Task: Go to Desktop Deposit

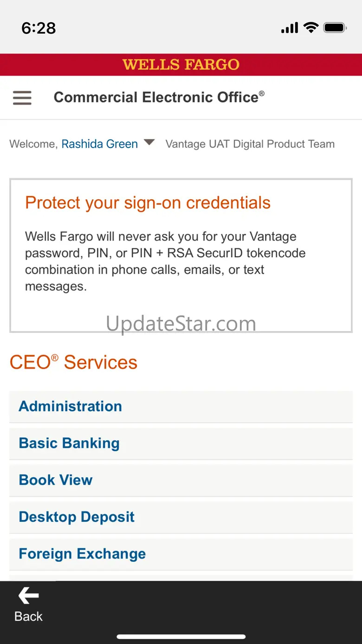Action: [77, 517]
